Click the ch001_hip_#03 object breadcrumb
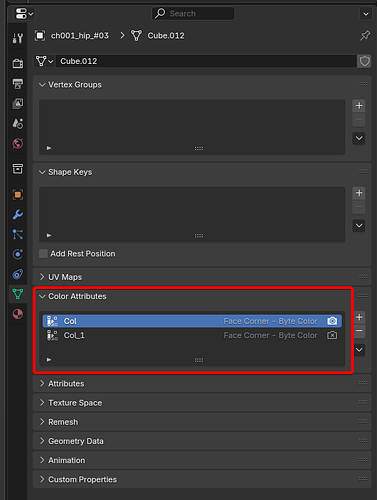 click(72, 36)
